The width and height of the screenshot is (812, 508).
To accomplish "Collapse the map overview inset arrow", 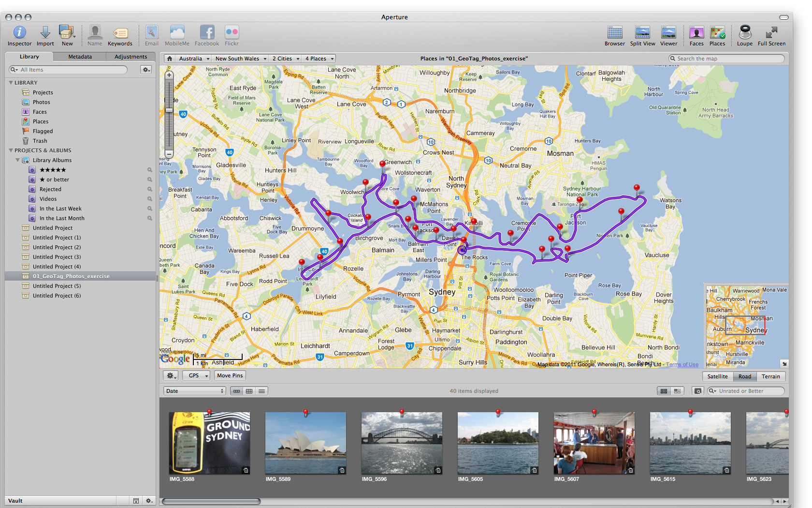I will pos(784,363).
